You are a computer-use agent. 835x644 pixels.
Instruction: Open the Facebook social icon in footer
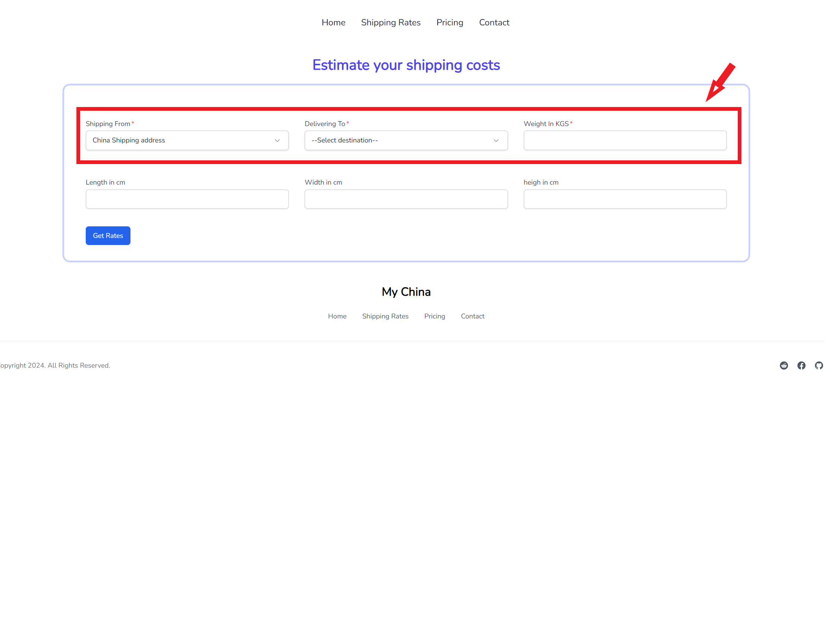[801, 365]
